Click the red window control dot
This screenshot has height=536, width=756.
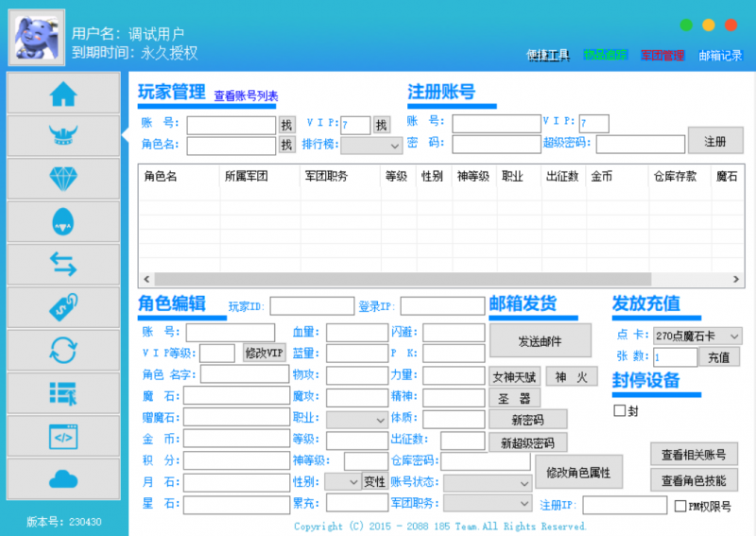pyautogui.click(x=730, y=26)
